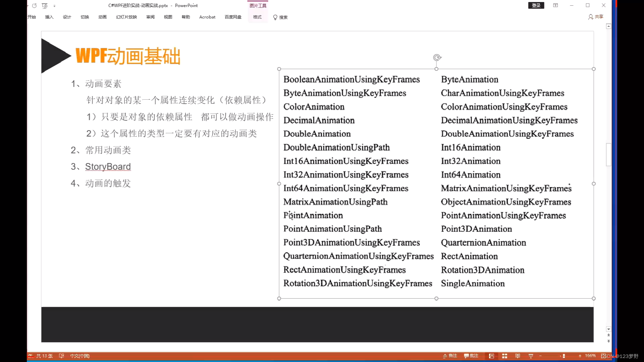Image resolution: width=644 pixels, height=362 pixels.
Task: Click the picture's bottom-middle sizing handle
Action: click(436, 299)
